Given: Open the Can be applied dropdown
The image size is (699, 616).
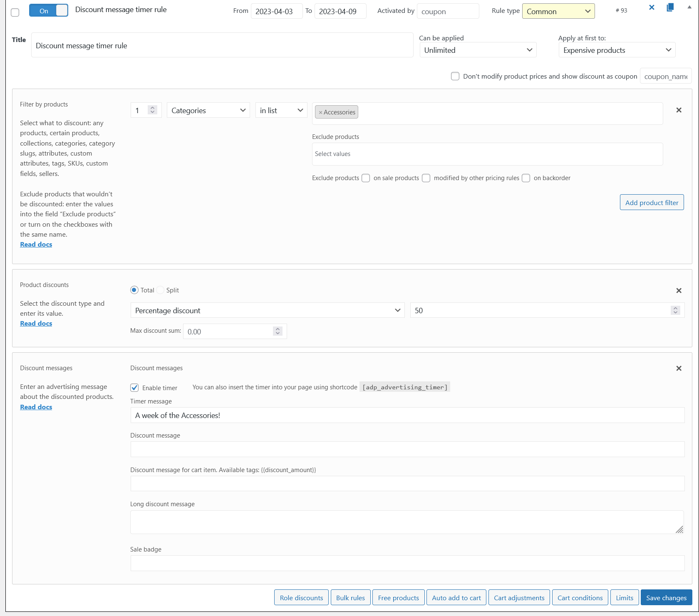Looking at the screenshot, I should (x=478, y=50).
